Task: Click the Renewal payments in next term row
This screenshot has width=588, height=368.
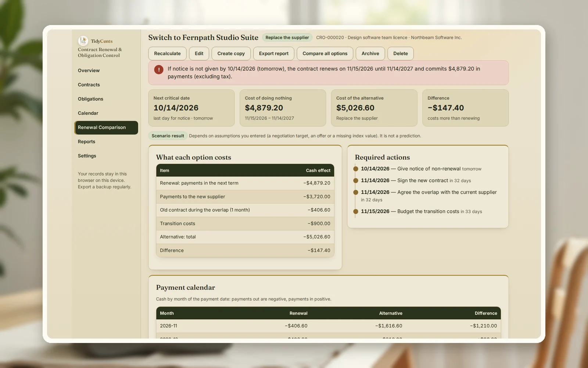Action: point(245,183)
